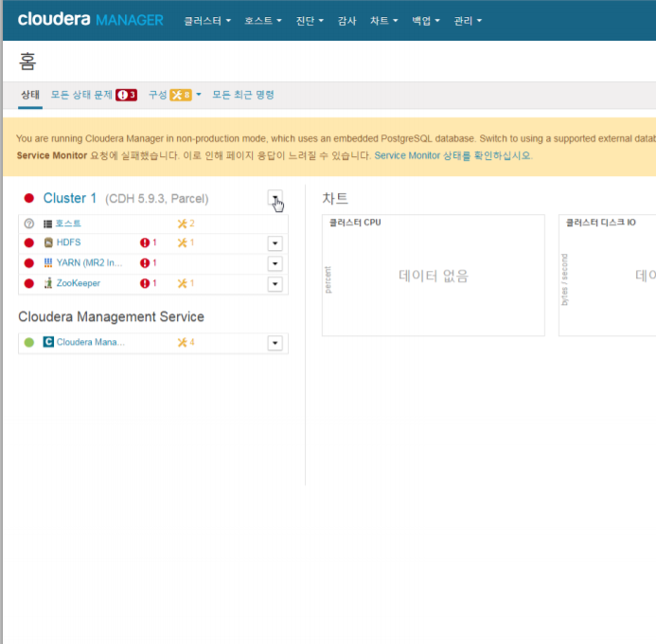The width and height of the screenshot is (656, 644).
Task: Click the 클러스터 CPU chart title
Action: coord(355,223)
